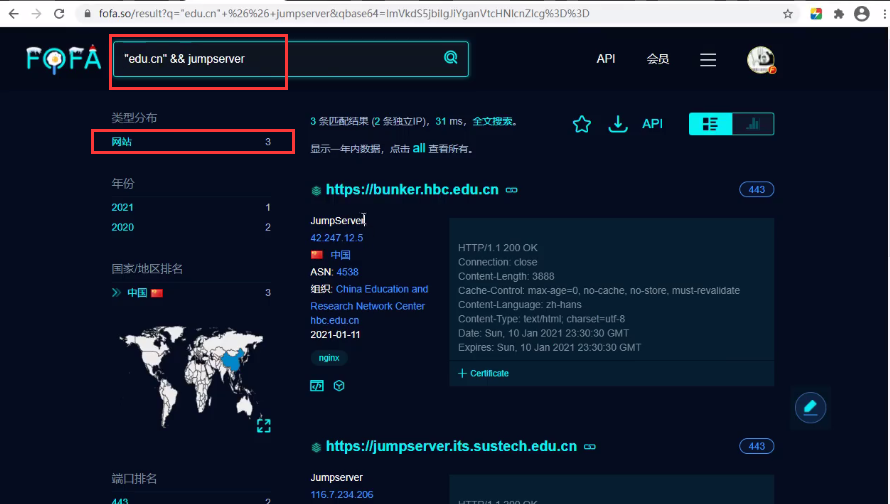The height and width of the screenshot is (504, 890).
Task: Star the current search query
Action: [582, 124]
